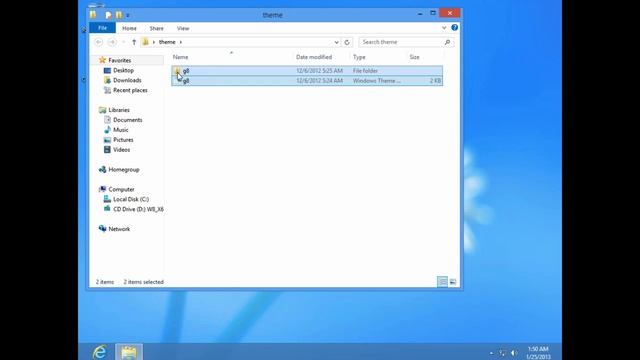Switch to the Share ribbon tab
The image size is (640, 360).
tap(156, 28)
